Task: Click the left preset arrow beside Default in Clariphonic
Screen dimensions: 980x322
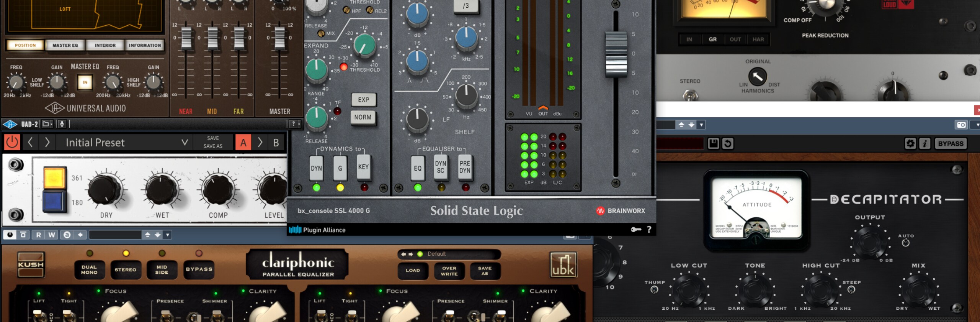Action: [403, 254]
